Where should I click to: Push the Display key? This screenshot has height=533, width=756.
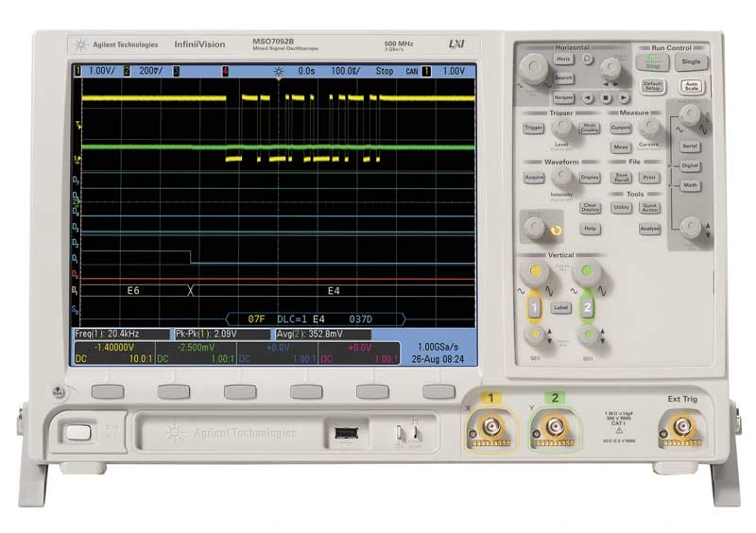(x=589, y=178)
